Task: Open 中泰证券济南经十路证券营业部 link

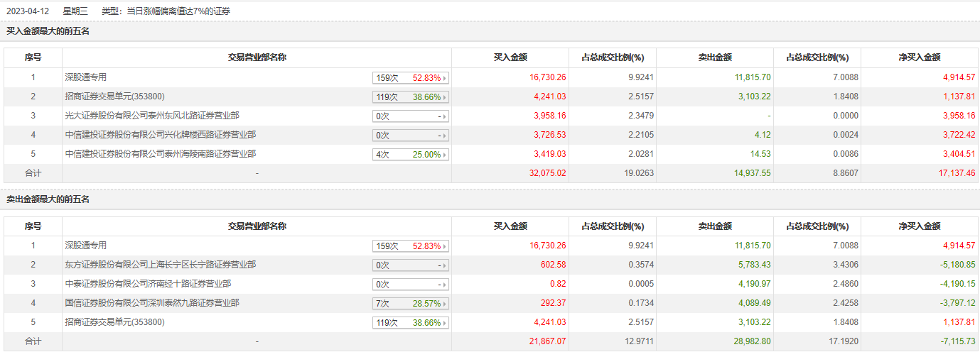Action: [148, 284]
